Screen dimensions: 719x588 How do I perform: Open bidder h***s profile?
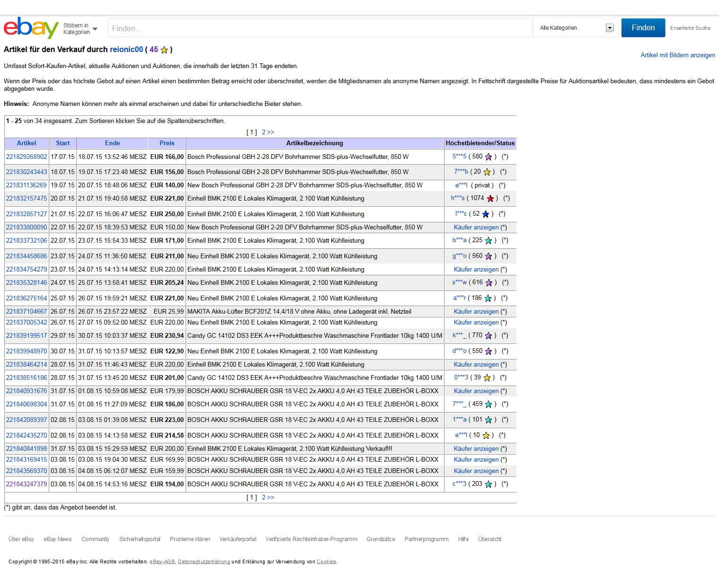point(458,198)
